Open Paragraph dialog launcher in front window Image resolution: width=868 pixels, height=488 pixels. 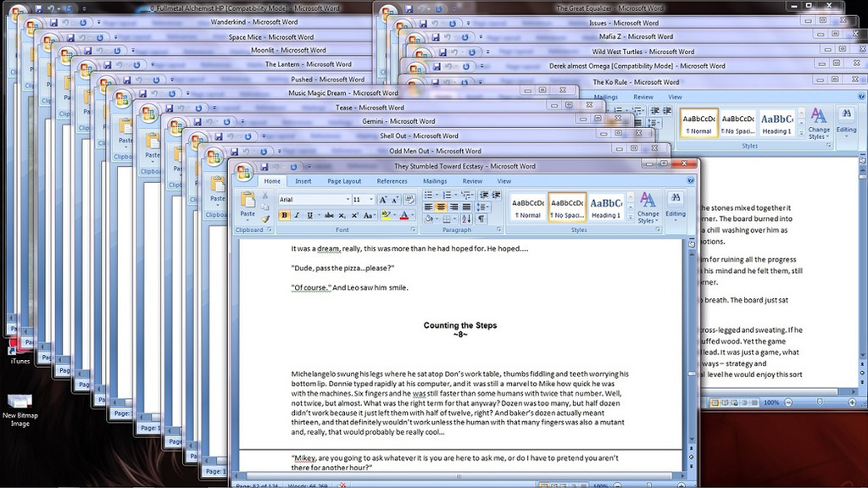[498, 229]
